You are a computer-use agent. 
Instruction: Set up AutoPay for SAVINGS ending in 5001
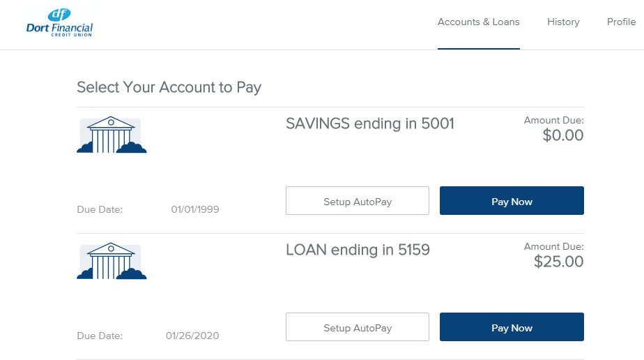(358, 201)
